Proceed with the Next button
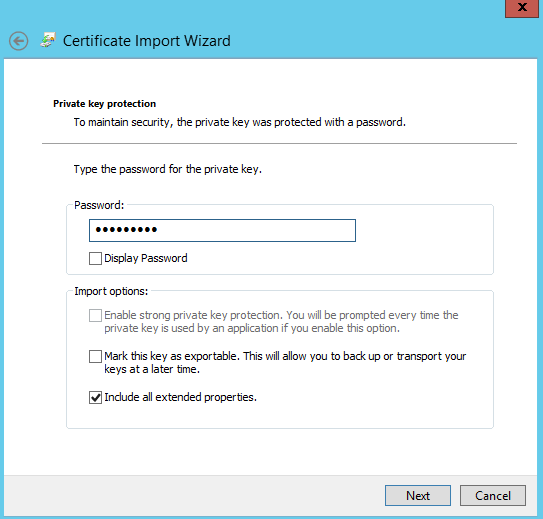The height and width of the screenshot is (519, 543). click(x=418, y=495)
